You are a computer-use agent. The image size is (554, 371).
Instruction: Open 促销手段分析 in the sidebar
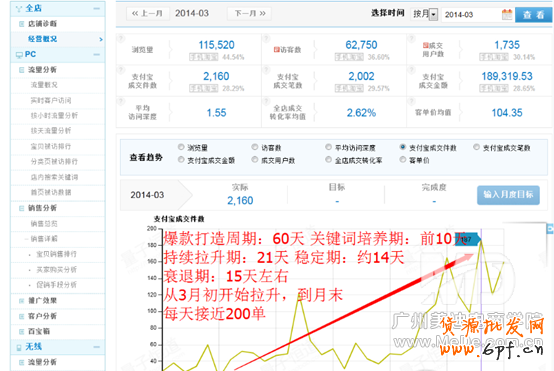[x=56, y=285]
